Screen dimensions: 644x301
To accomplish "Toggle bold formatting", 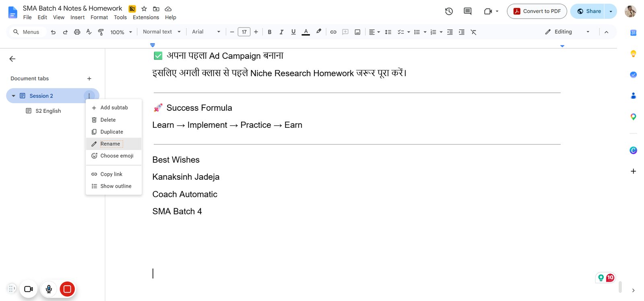I will (270, 32).
